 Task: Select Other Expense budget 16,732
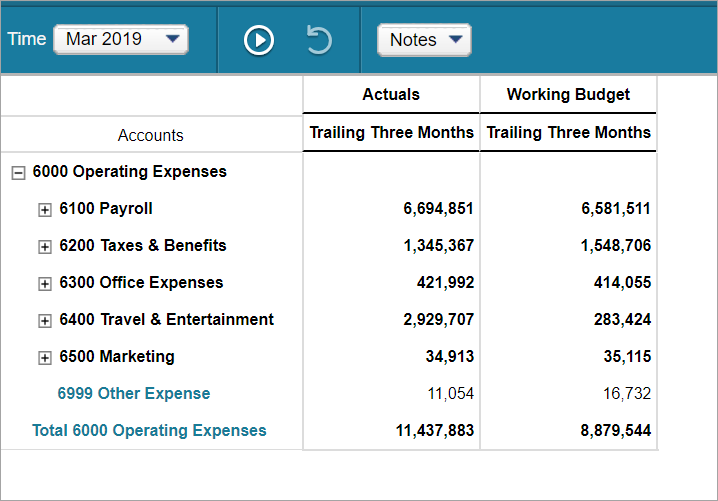click(x=627, y=393)
